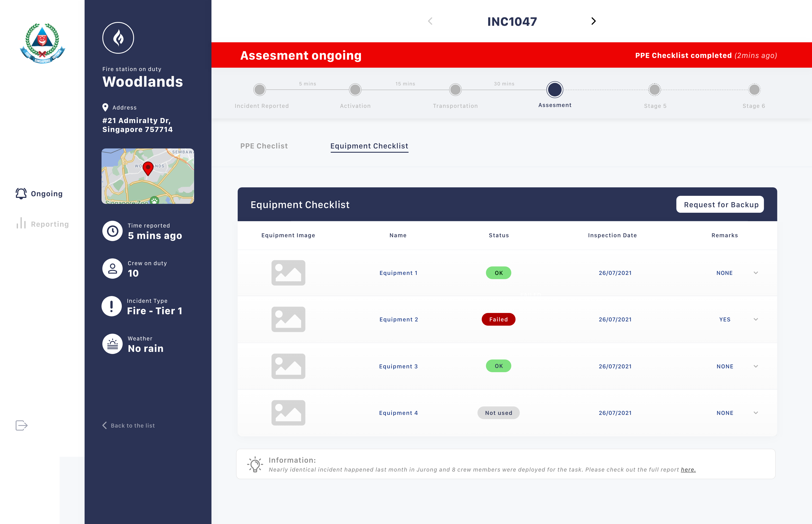This screenshot has height=524, width=812.
Task: Click the logout icon in sidebar
Action: point(21,425)
